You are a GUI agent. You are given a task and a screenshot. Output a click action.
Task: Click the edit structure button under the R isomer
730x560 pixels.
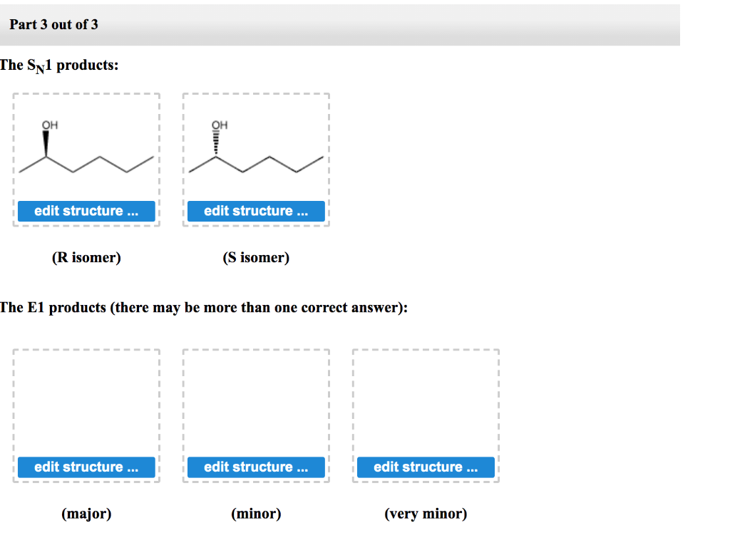(87, 211)
